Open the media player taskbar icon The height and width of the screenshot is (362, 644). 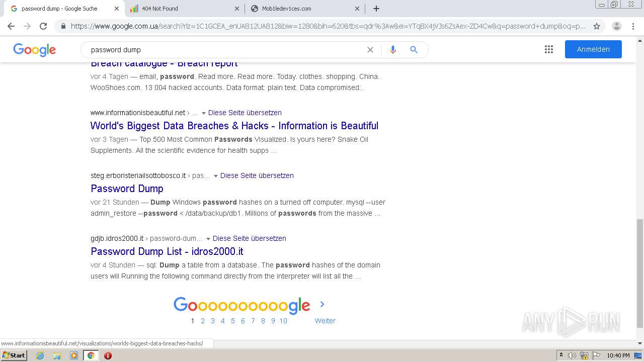[x=74, y=355]
